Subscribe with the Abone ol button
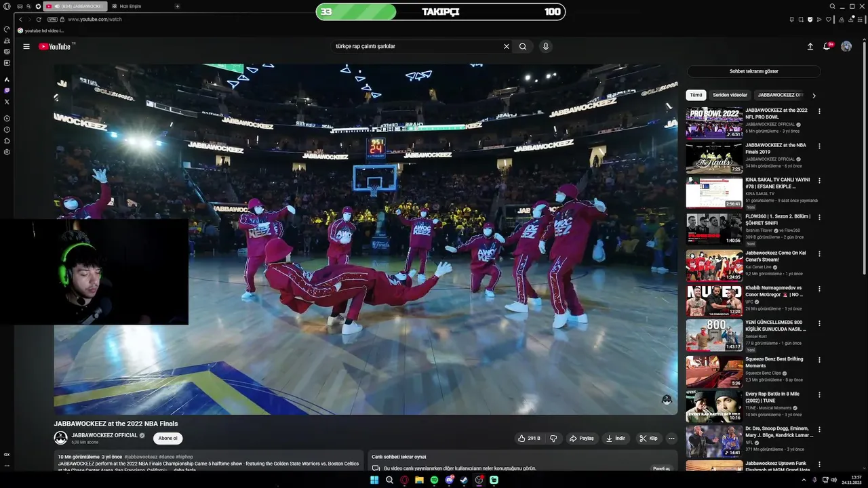 click(x=167, y=439)
